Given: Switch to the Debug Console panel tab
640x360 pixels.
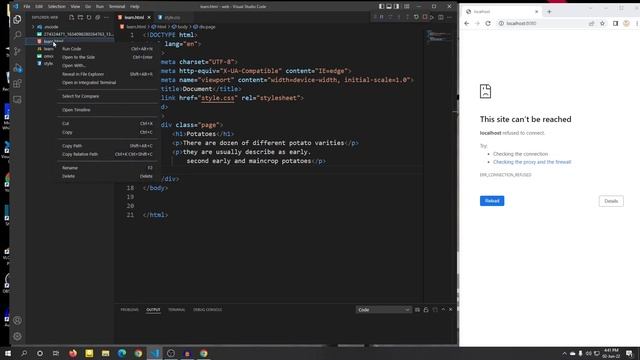Looking at the screenshot, I should click(207, 310).
